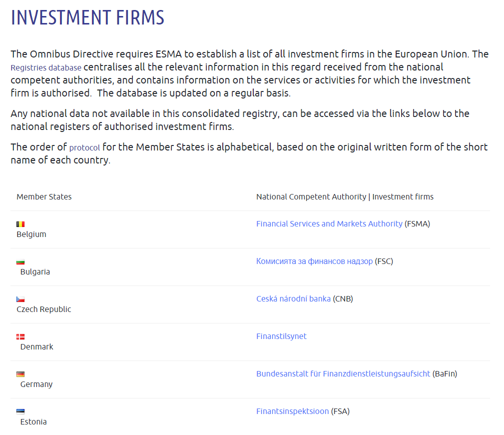Open the Ceská národní banka link

click(x=293, y=299)
